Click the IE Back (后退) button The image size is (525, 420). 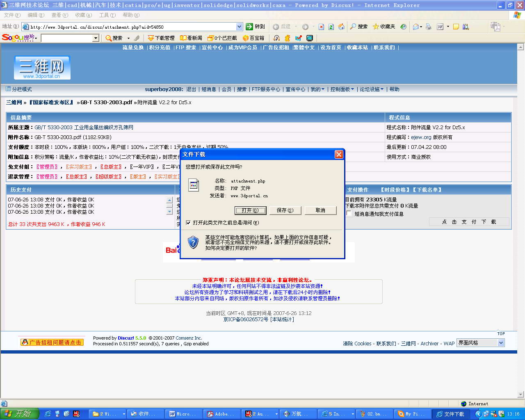282,27
